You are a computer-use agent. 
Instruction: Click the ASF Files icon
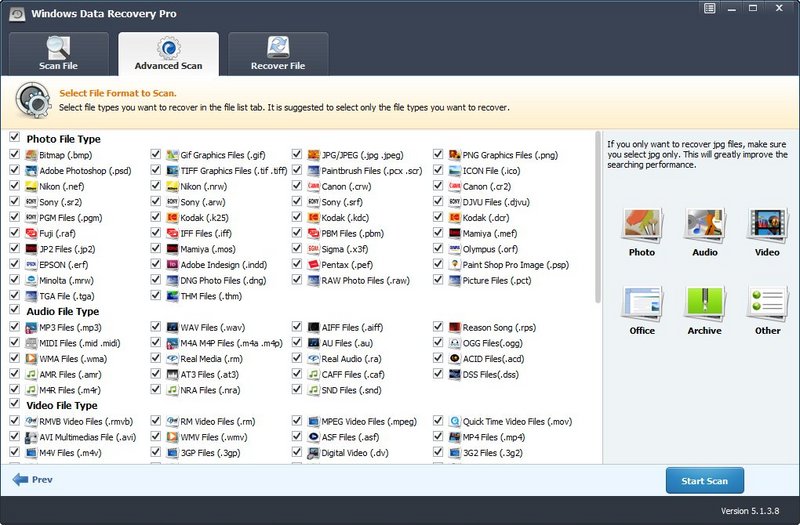click(x=313, y=437)
